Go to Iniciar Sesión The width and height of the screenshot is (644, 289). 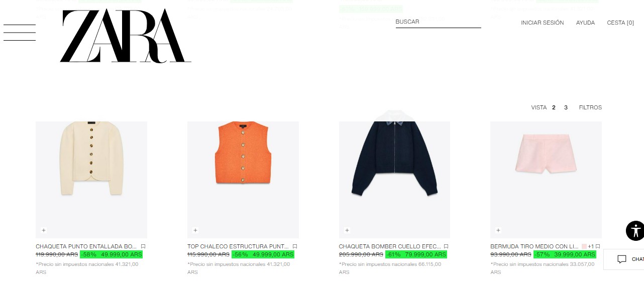coord(543,23)
